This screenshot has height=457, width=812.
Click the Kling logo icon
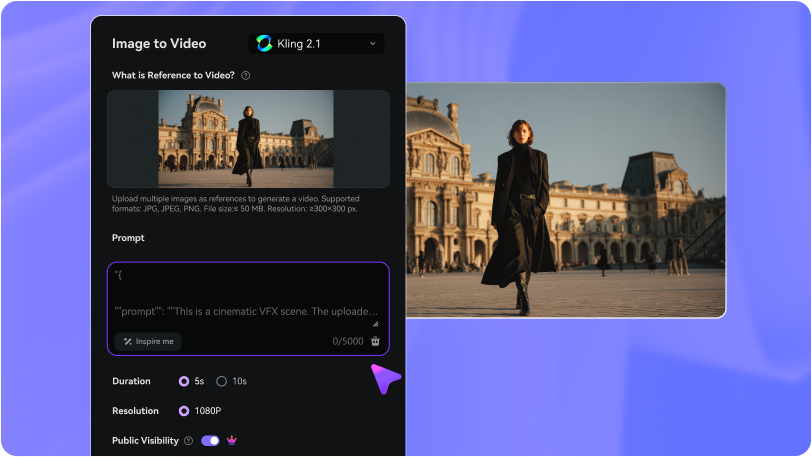click(x=264, y=44)
